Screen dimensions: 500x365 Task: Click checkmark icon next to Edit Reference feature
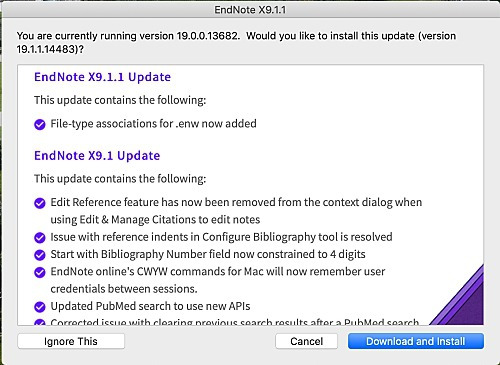(40, 203)
